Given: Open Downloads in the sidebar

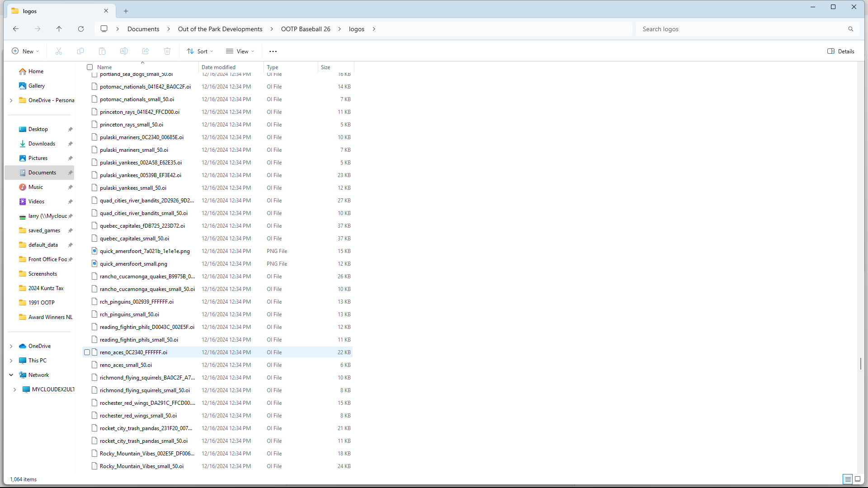Looking at the screenshot, I should tap(42, 144).
